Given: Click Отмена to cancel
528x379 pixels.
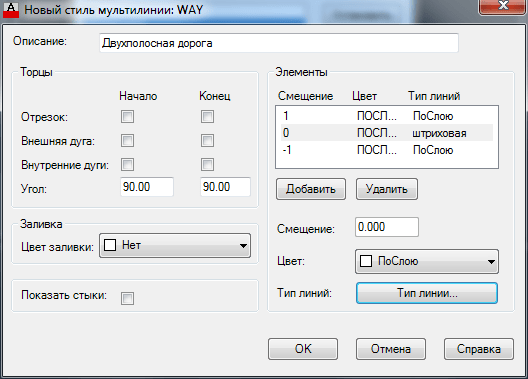Looking at the screenshot, I should 391,349.
